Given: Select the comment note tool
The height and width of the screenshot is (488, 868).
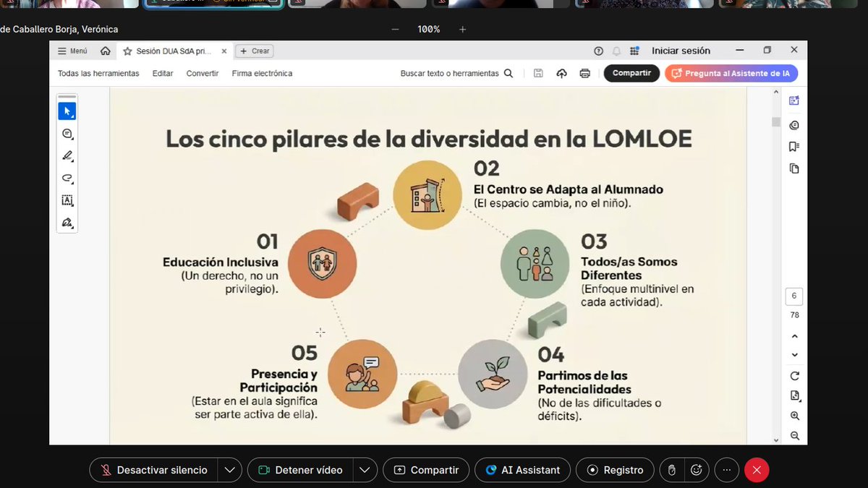Looking at the screenshot, I should [67, 134].
